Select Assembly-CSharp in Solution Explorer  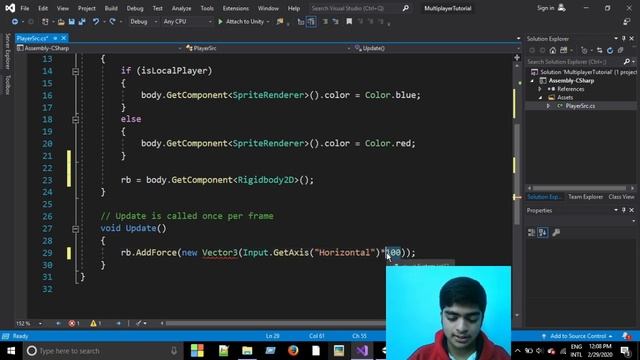[571, 80]
